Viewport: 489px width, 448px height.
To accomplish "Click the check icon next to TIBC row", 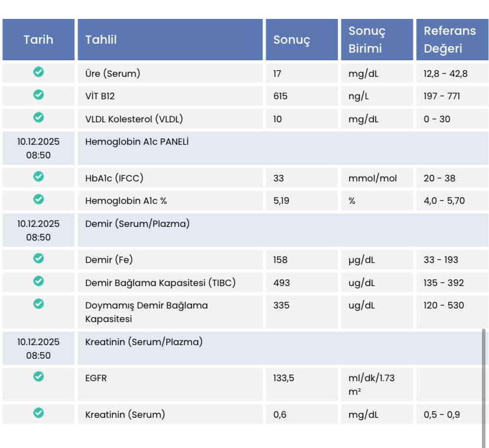I will 38,281.
